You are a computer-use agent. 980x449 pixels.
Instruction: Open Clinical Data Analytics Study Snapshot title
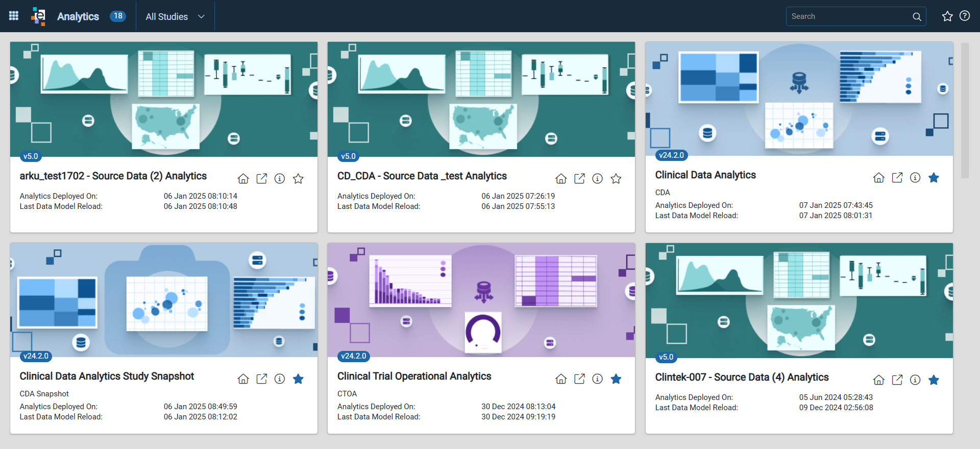point(107,376)
